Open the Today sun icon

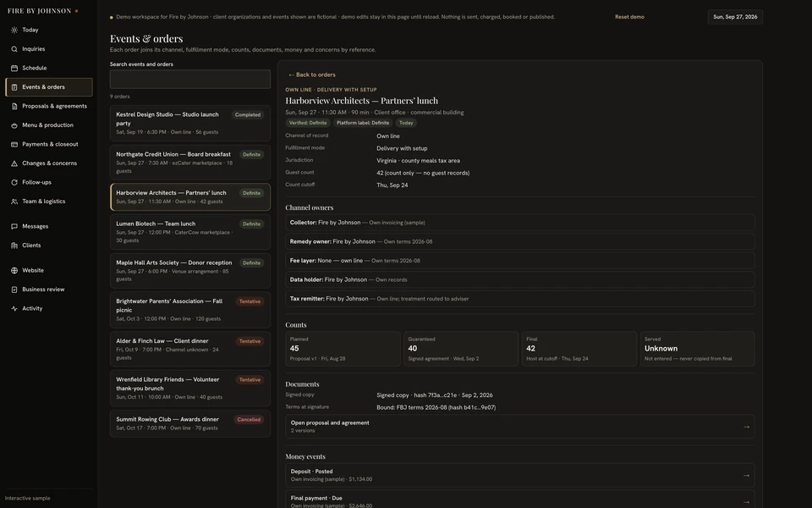pos(14,30)
